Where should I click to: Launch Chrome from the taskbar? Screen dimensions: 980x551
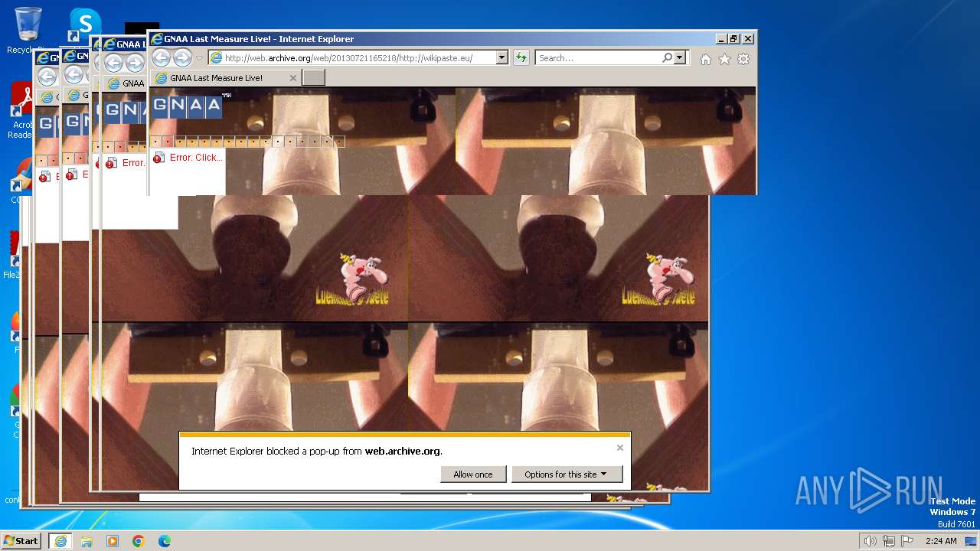pos(139,541)
